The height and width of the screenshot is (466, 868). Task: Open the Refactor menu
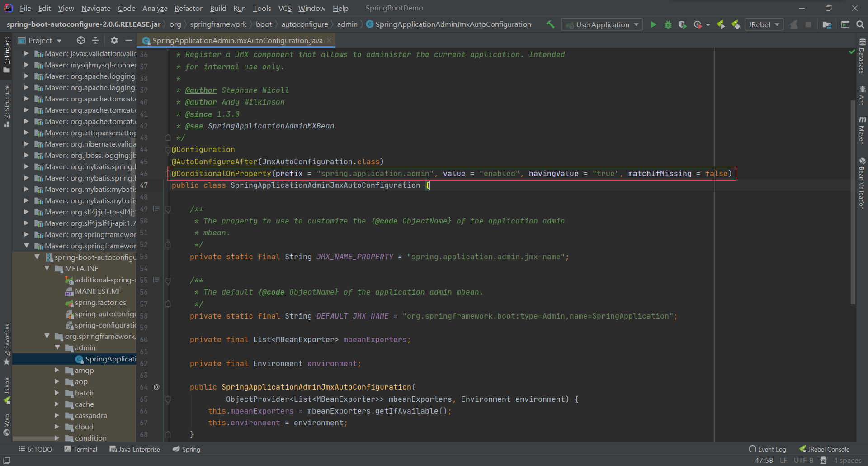click(x=189, y=8)
